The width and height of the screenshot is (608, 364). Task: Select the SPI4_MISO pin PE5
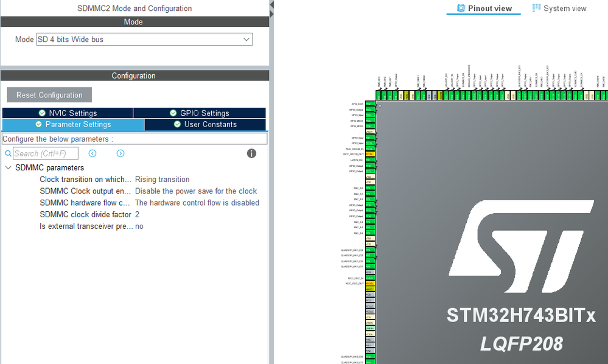click(370, 121)
